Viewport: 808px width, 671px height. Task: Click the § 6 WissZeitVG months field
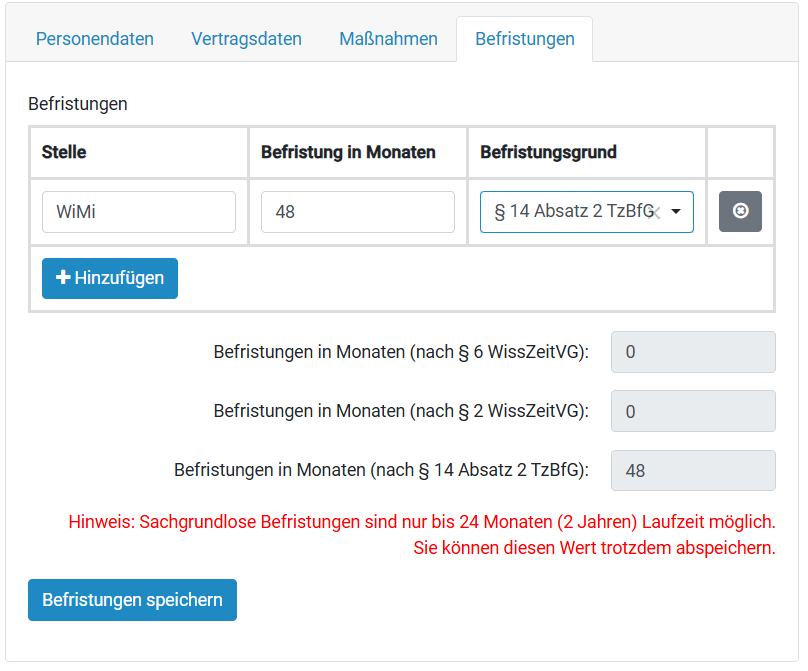pos(693,352)
